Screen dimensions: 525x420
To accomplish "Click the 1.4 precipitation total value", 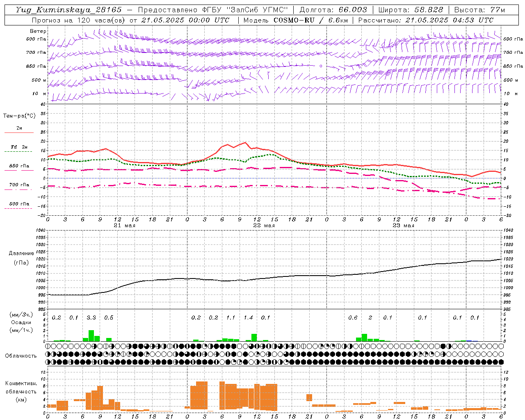I will coord(248,317).
